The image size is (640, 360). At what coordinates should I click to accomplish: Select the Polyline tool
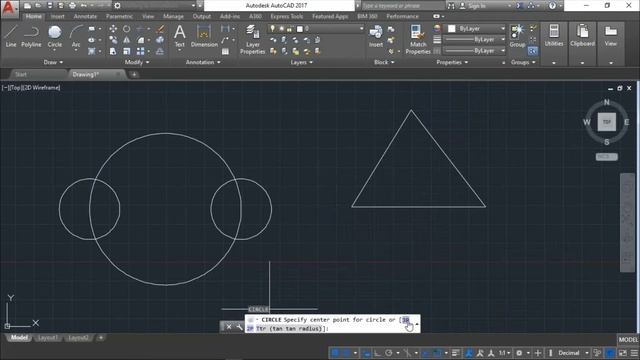tap(31, 36)
